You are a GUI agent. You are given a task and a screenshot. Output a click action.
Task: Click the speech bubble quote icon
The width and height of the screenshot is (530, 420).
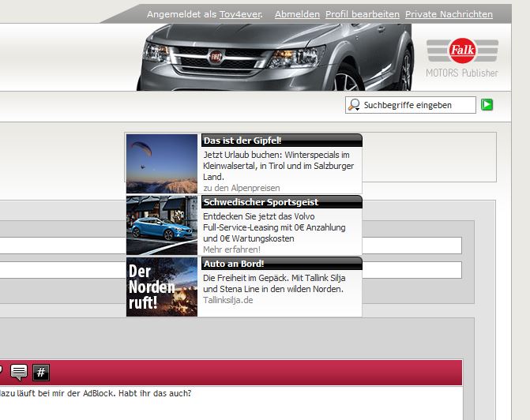pyautogui.click(x=18, y=372)
